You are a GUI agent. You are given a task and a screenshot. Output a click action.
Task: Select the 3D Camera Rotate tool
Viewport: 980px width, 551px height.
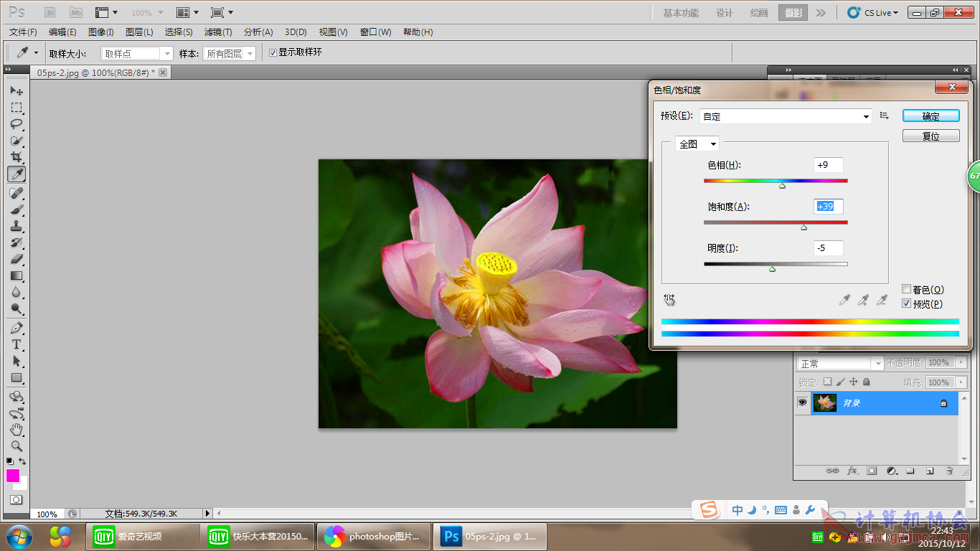click(x=17, y=413)
